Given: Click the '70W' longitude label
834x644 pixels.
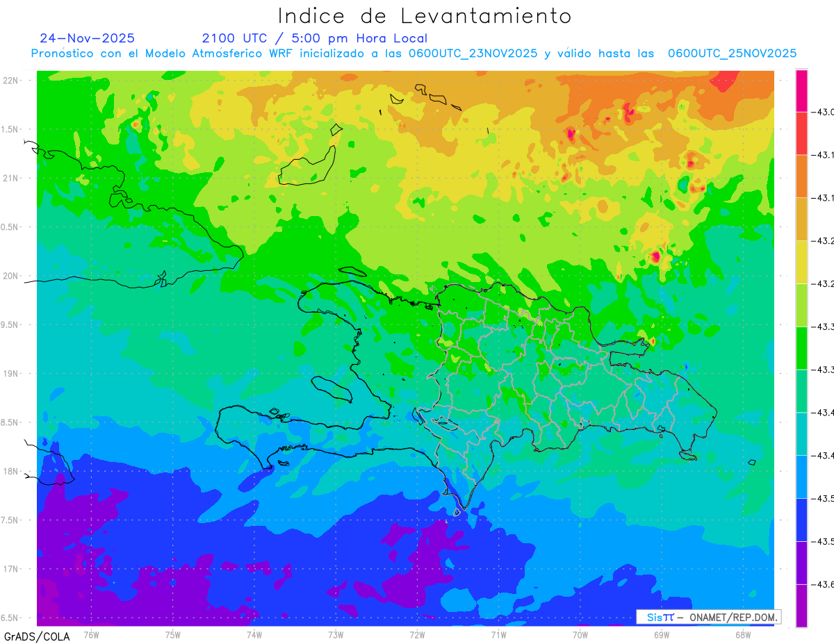Looking at the screenshot, I should coord(580,635).
